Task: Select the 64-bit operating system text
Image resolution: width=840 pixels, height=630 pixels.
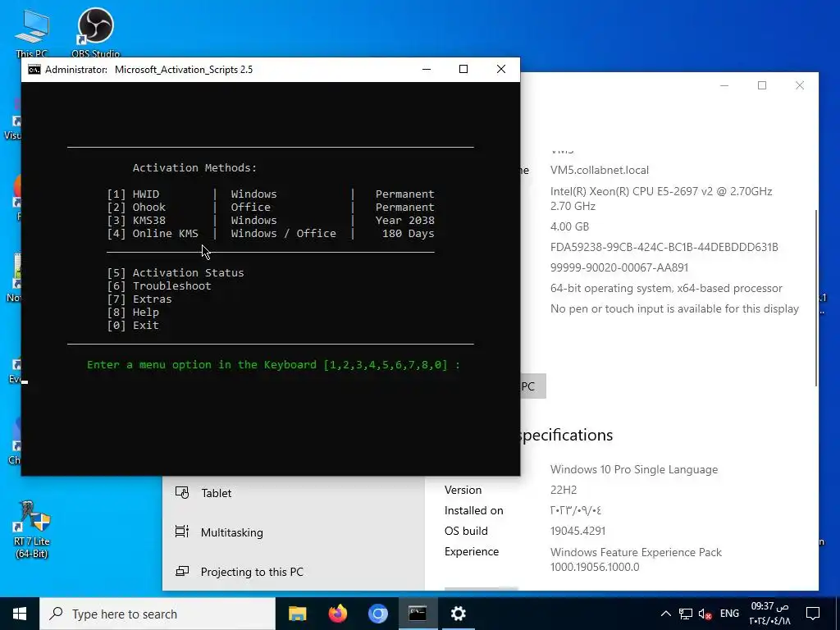Action: [666, 288]
